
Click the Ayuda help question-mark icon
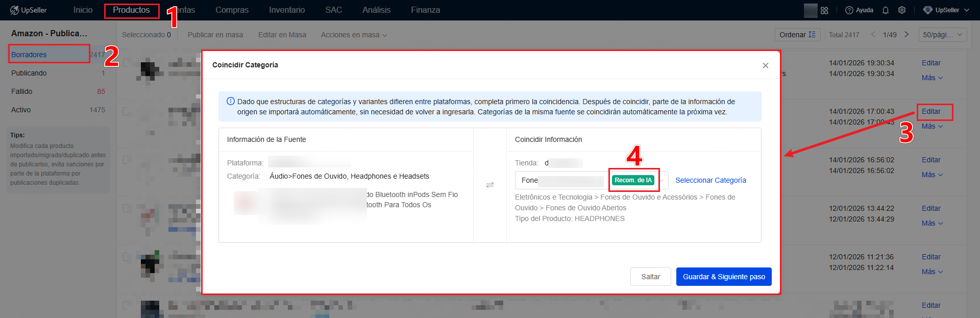tap(849, 10)
